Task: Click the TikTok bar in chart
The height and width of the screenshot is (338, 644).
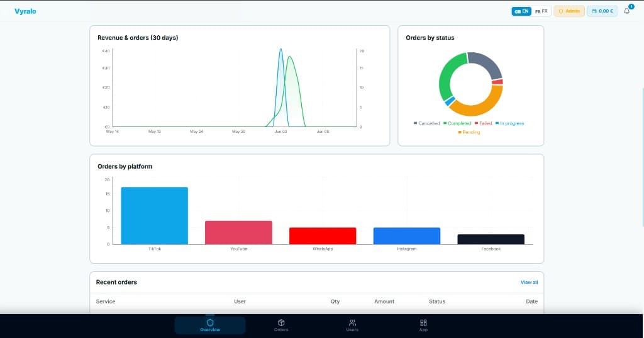Action: tap(155, 216)
